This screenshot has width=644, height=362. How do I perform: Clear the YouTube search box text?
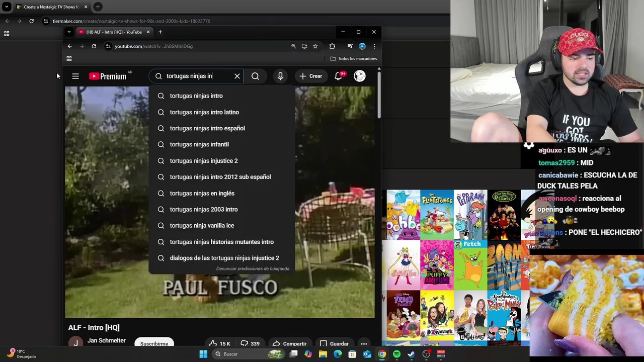click(237, 76)
